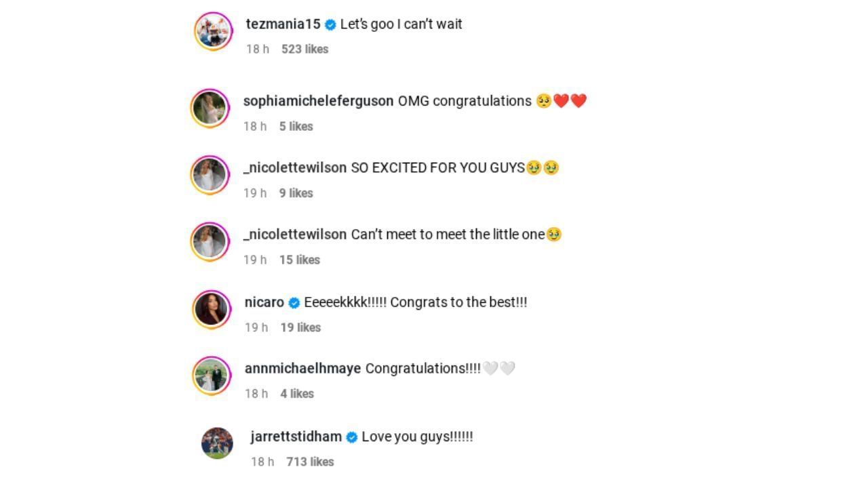Click jarrettstidham's verified badge icon
Screen dimensions: 868x488
352,438
